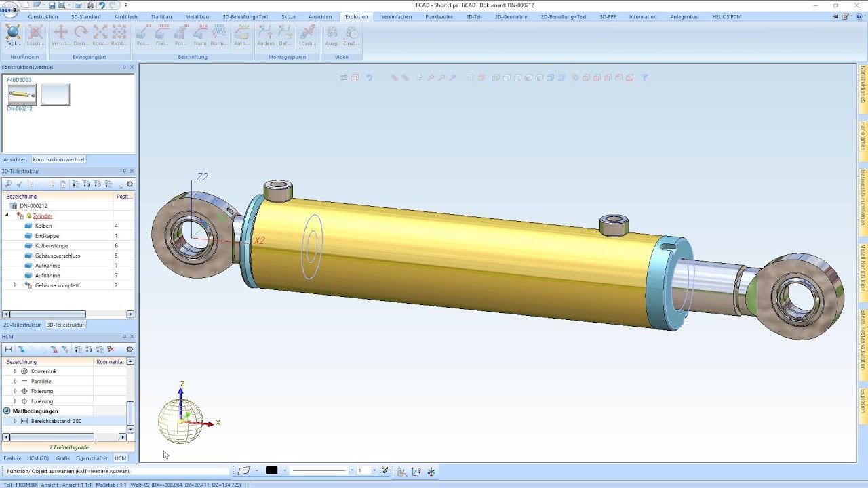The width and height of the screenshot is (868, 488).
Task: Switch to the Eigenschaften bottom tab
Action: (x=92, y=458)
